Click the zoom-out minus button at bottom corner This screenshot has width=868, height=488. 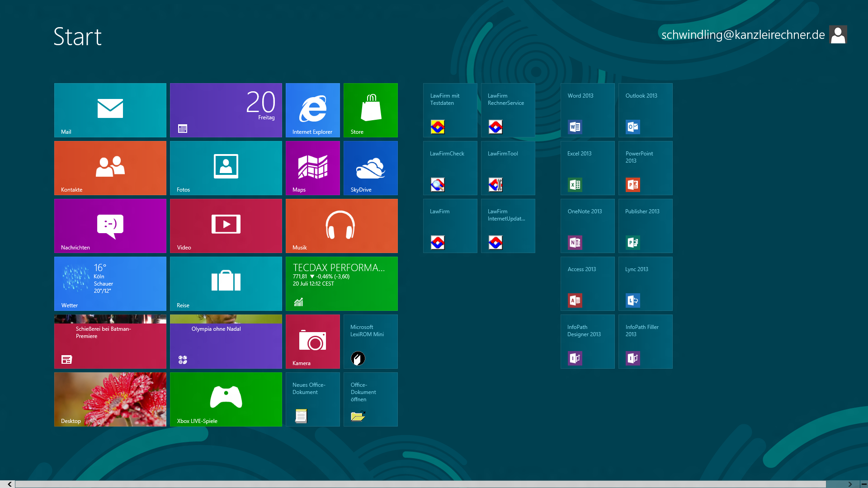(863, 484)
